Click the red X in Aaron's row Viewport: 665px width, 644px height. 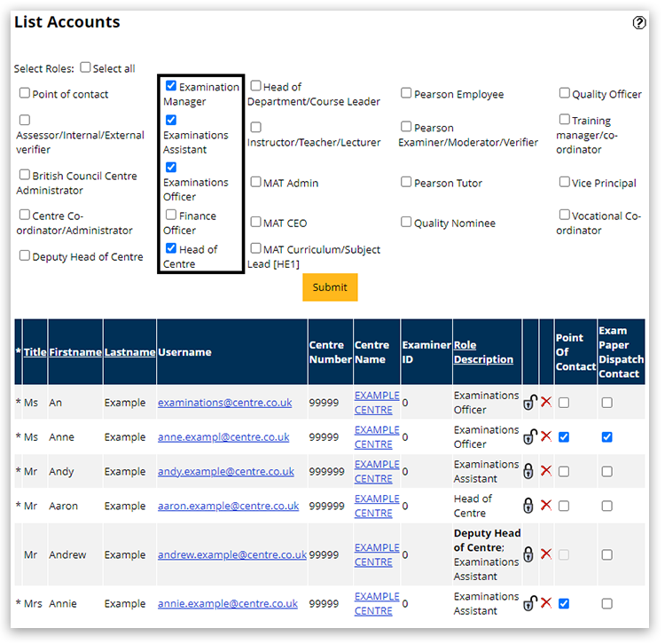(546, 506)
